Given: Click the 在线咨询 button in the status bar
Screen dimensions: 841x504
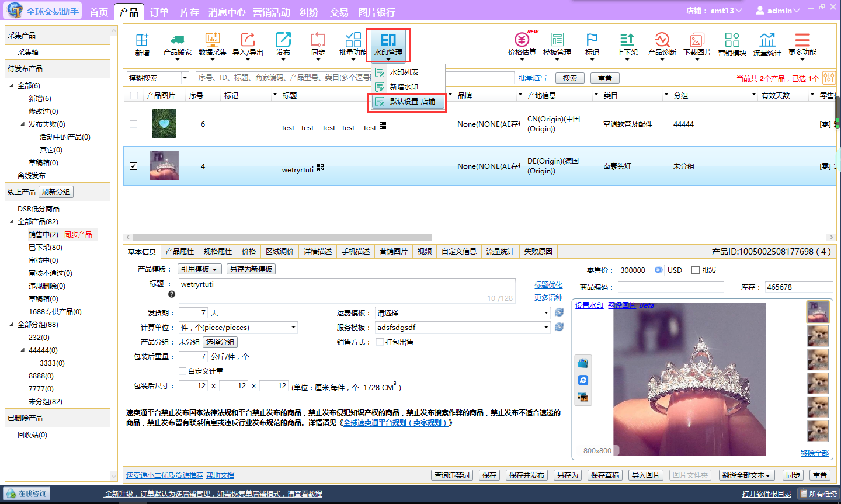Looking at the screenshot, I should [27, 493].
